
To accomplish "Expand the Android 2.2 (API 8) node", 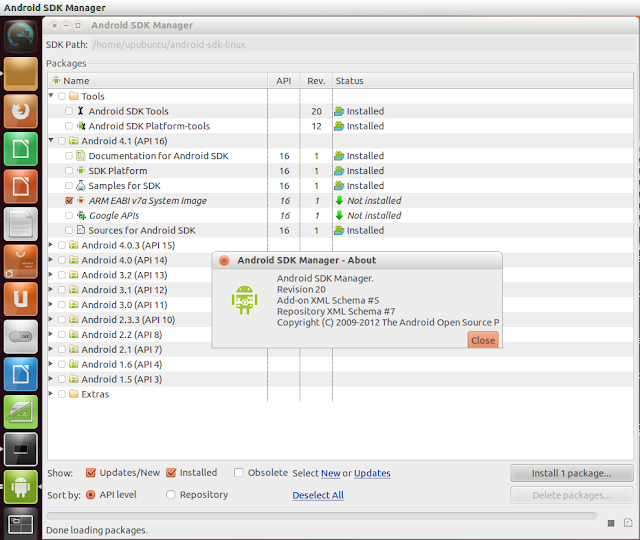I will [51, 334].
